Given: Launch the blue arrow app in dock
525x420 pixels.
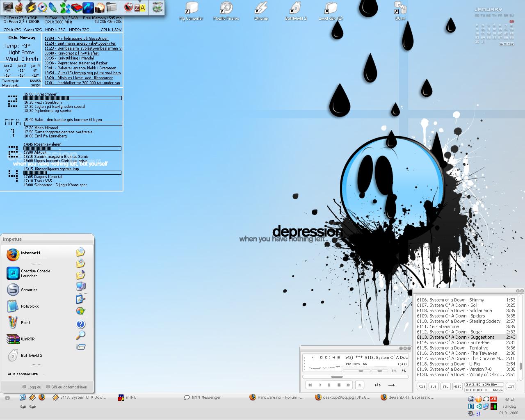Looking at the screenshot, I should pos(88,7).
